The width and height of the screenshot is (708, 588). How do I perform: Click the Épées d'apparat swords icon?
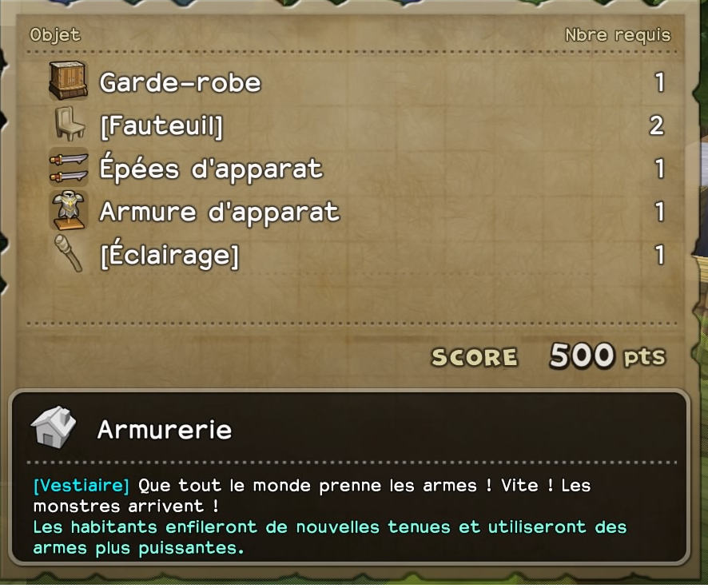click(x=69, y=167)
